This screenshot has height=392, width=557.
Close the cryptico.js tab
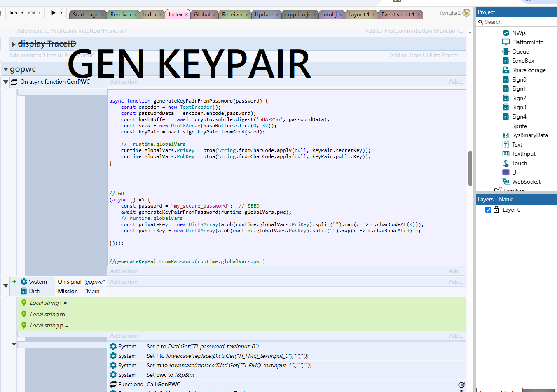tap(314, 15)
